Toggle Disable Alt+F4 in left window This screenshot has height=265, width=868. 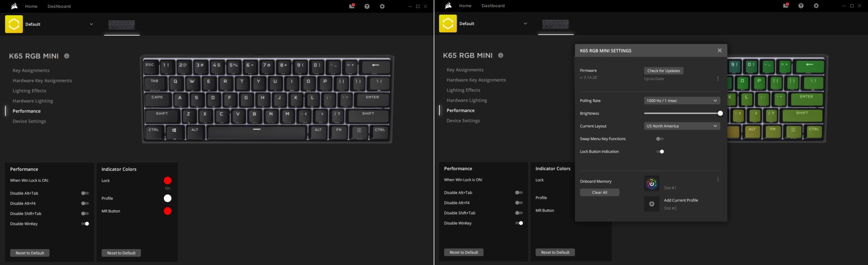(x=85, y=203)
